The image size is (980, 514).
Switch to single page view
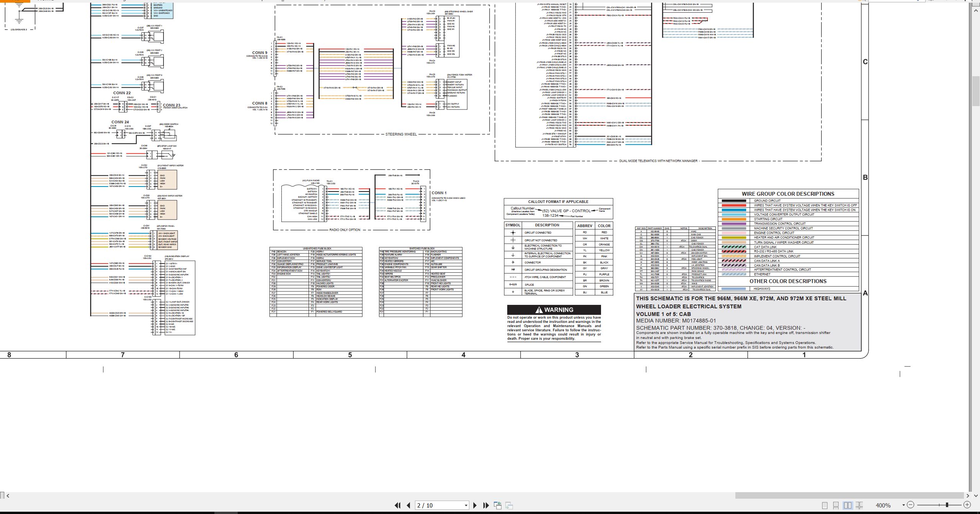pyautogui.click(x=825, y=506)
